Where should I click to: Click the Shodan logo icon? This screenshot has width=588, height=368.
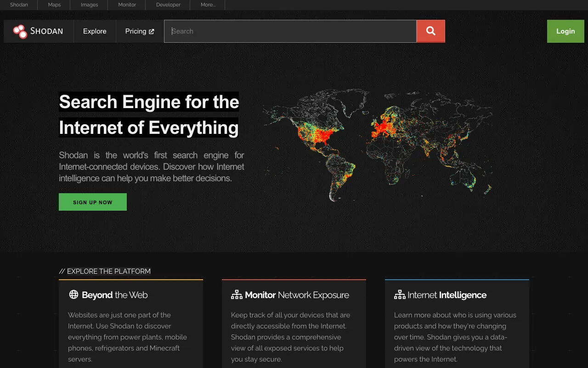click(x=20, y=31)
